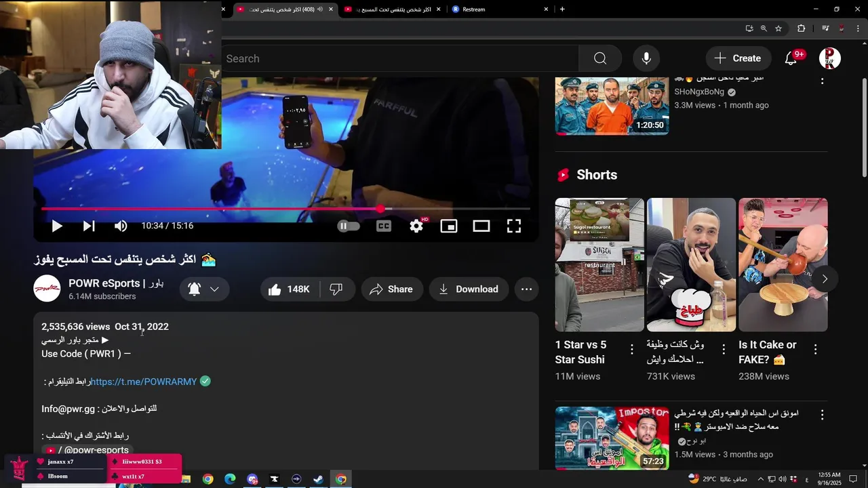Open the account avatar menu
Viewport: 868px width, 488px height.
point(830,58)
